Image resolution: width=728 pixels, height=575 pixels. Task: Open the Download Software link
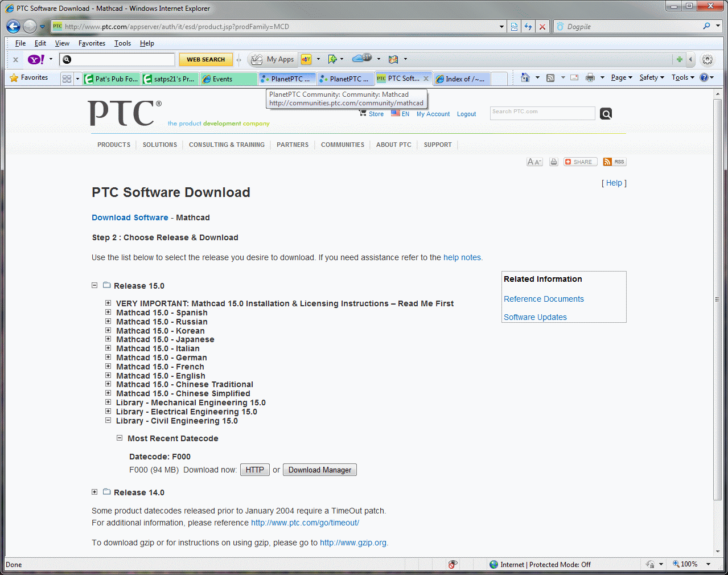130,217
